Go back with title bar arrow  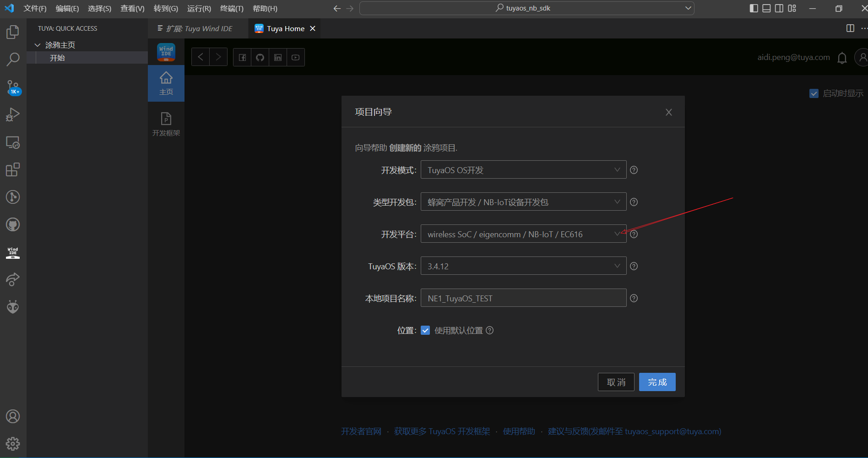[x=337, y=8]
